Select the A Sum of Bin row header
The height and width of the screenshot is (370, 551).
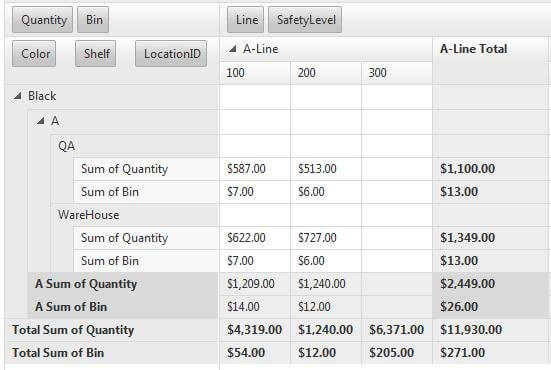coord(123,307)
